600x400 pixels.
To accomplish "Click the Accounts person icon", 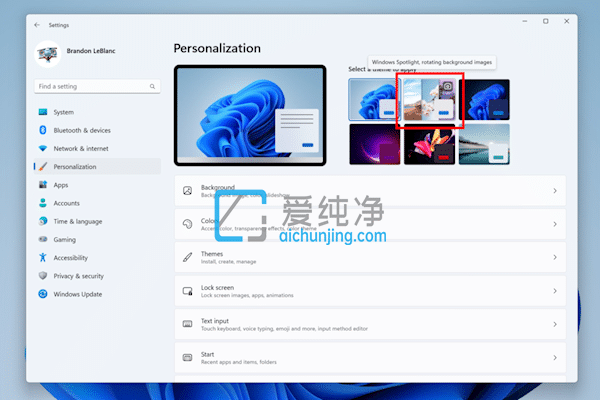I will click(43, 203).
